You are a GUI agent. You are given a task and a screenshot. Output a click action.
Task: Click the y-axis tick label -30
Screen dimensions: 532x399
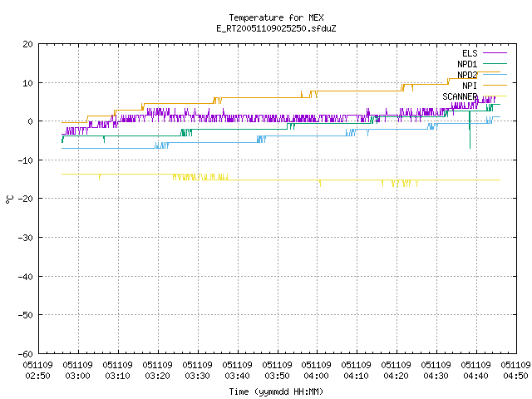pyautogui.click(x=26, y=238)
